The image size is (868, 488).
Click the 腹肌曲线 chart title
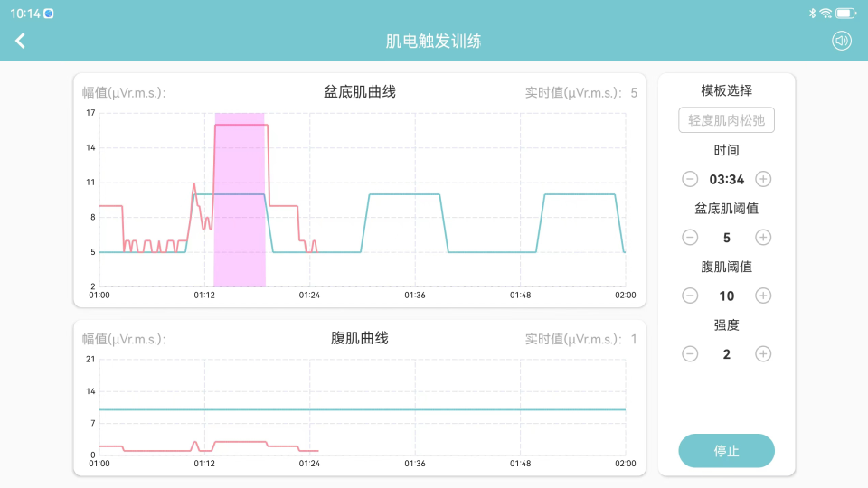click(359, 338)
